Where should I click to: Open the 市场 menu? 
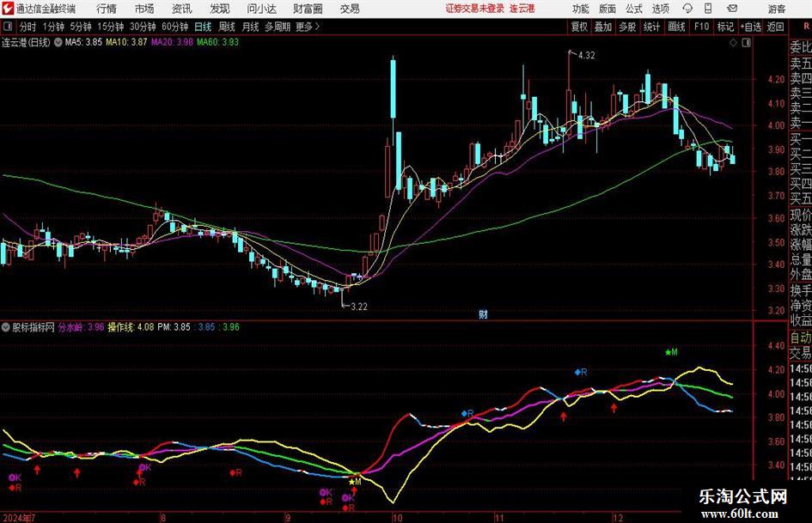(144, 9)
